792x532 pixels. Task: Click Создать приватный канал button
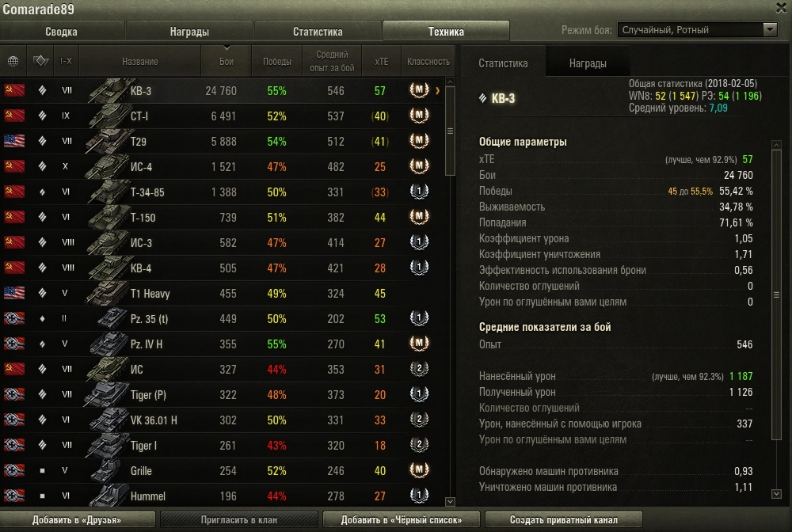(564, 519)
